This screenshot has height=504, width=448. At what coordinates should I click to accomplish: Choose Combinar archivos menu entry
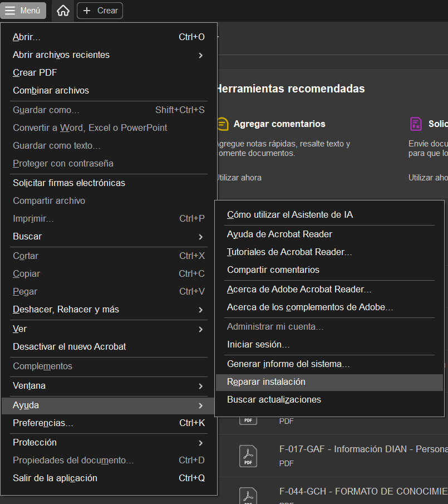109,91
